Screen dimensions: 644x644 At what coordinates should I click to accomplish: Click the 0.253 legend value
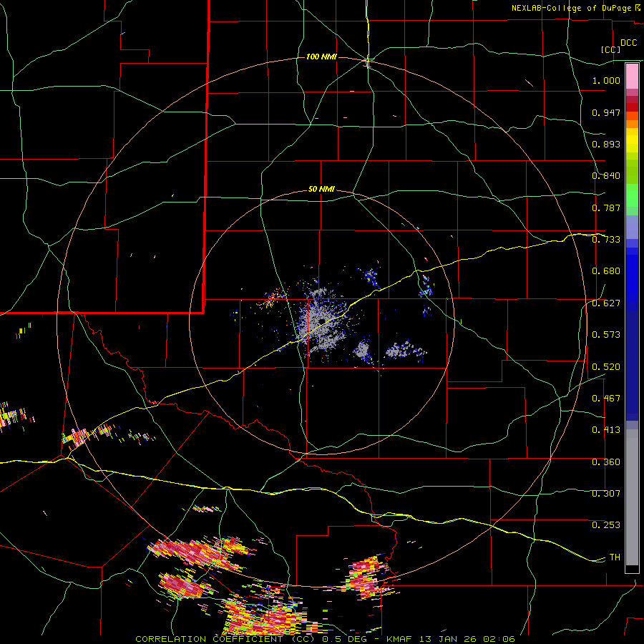(606, 525)
